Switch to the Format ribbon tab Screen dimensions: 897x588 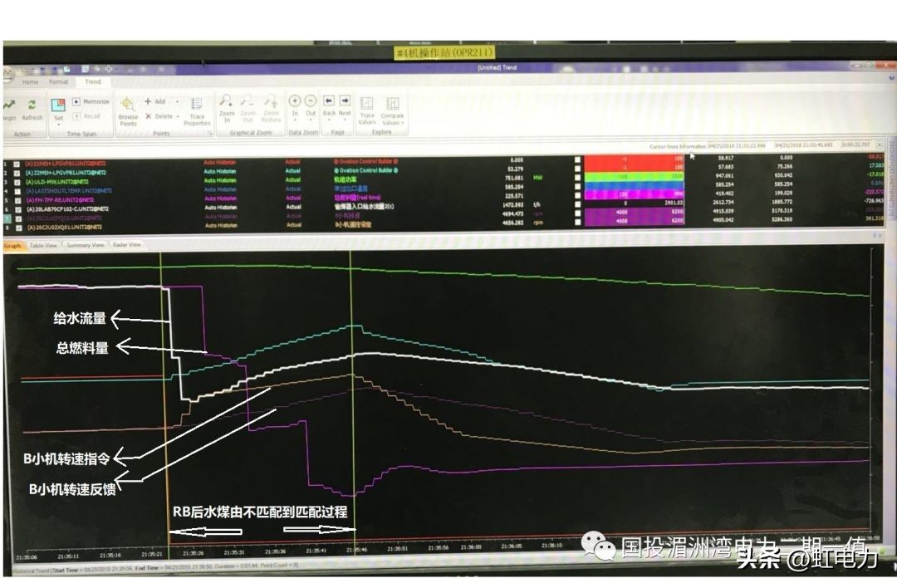(x=58, y=82)
